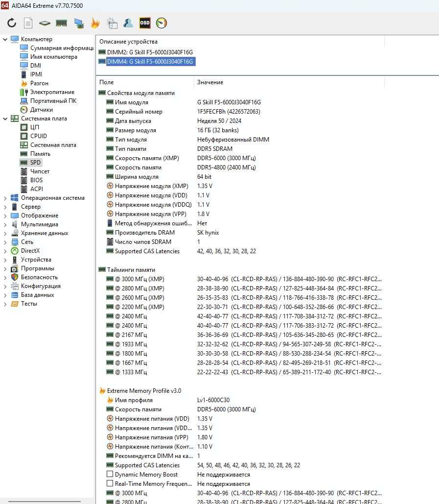Select the @ 2800 МГц (XMP) timing row

click(241, 288)
